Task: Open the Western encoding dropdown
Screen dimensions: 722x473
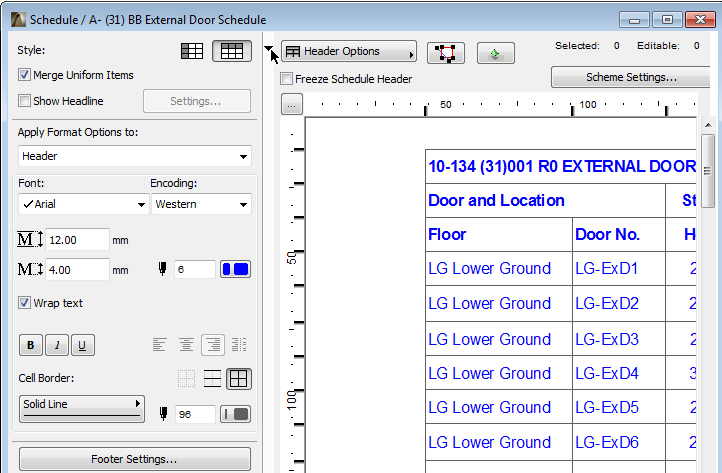Action: point(201,204)
